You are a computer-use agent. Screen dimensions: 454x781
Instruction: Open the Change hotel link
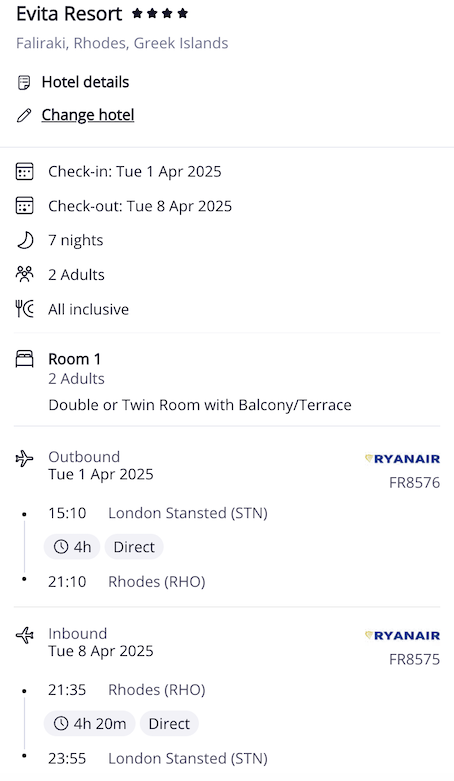click(88, 115)
